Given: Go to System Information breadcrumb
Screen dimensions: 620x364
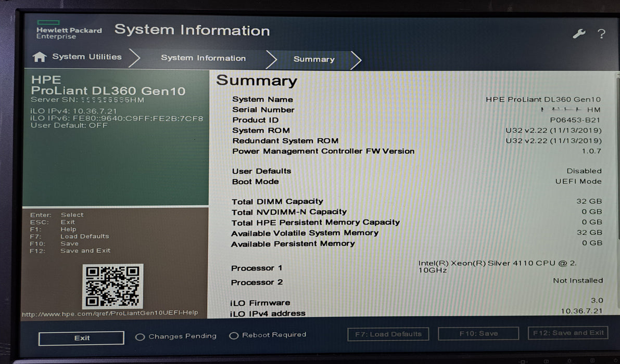Looking at the screenshot, I should point(203,58).
